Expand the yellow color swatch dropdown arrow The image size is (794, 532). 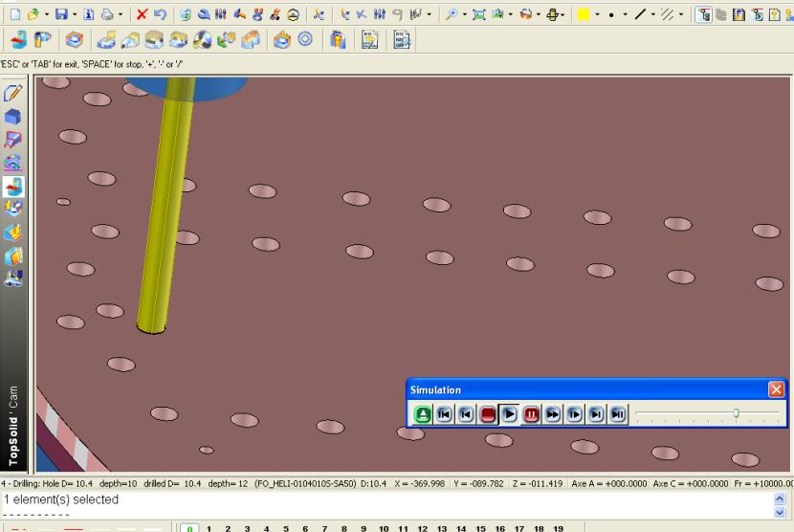pyautogui.click(x=597, y=14)
